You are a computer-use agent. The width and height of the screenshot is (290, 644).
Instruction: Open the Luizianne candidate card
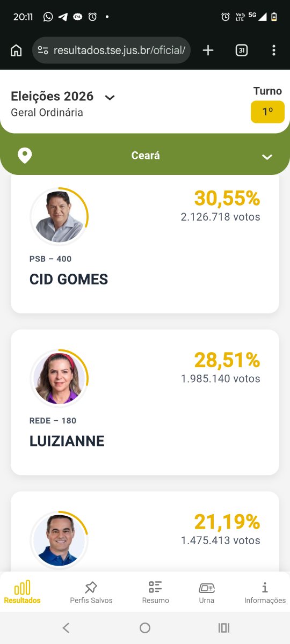[145, 402]
